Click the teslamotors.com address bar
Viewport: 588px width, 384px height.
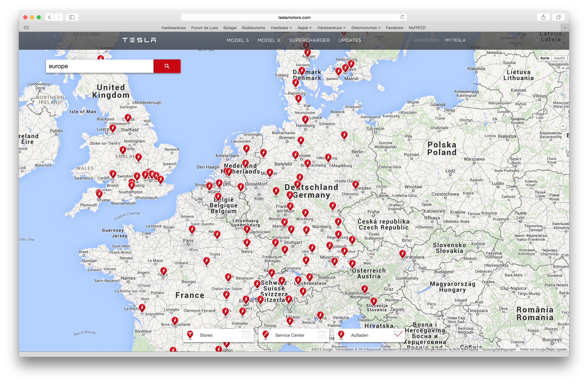pyautogui.click(x=294, y=17)
